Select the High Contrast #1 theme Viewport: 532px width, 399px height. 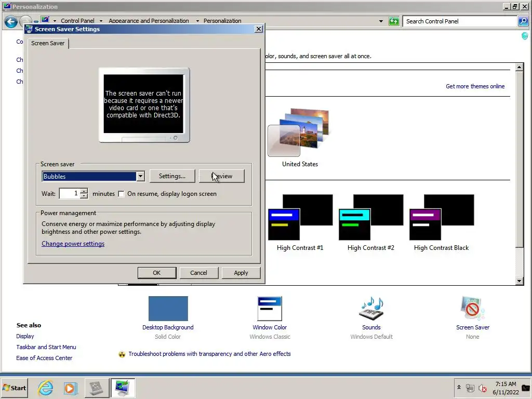click(x=300, y=217)
